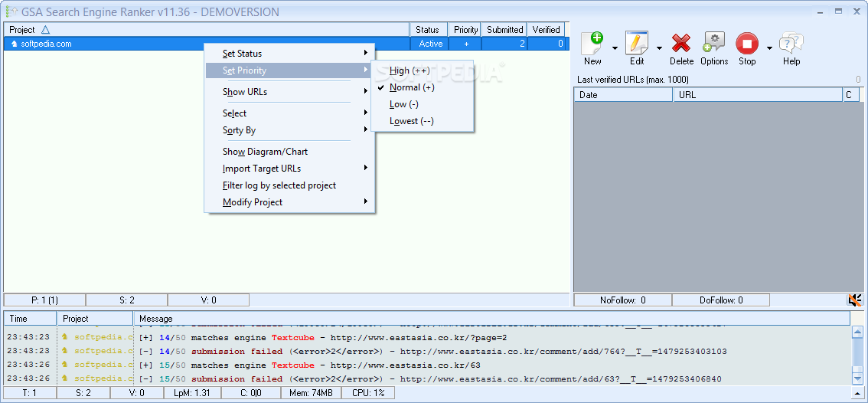Click the GSA application title bar icon
This screenshot has width=868, height=403.
11,11
